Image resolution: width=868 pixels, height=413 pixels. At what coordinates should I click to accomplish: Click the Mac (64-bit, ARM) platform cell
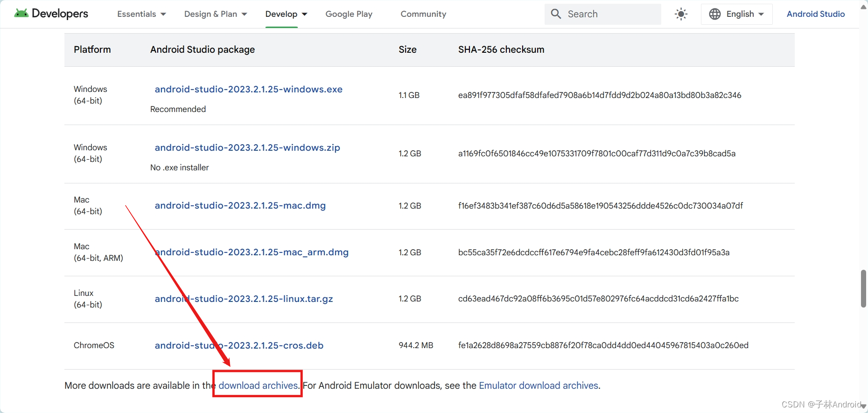(98, 252)
